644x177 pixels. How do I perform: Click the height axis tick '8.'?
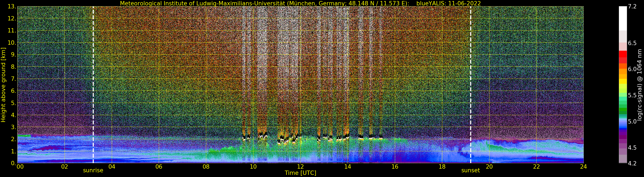click(x=14, y=67)
